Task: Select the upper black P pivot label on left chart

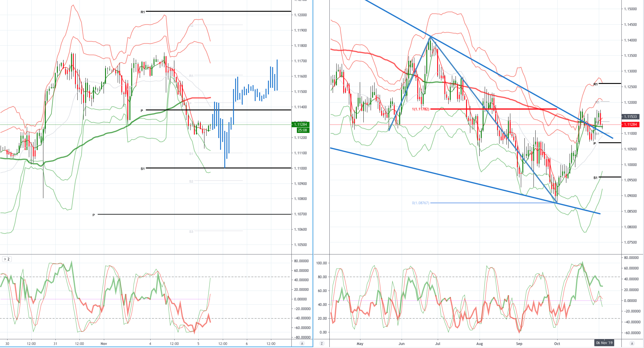Action: coord(142,111)
